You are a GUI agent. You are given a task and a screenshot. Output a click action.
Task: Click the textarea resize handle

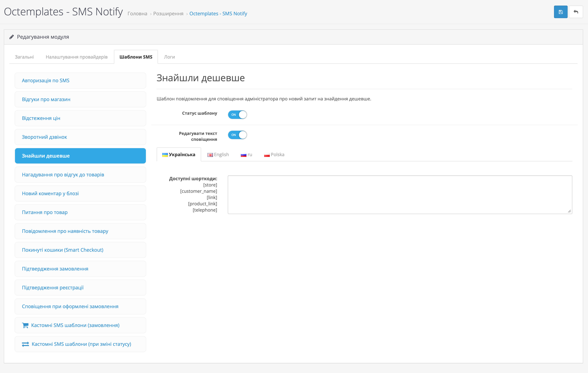tap(569, 211)
